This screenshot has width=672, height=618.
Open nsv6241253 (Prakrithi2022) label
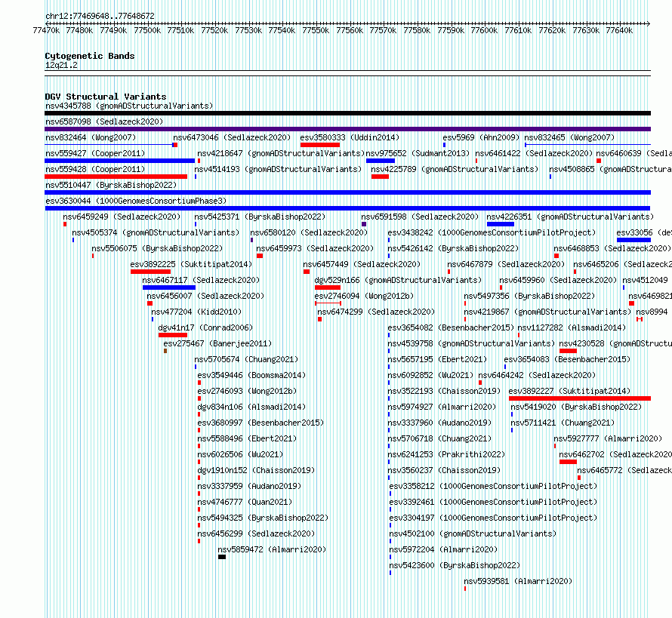point(446,454)
